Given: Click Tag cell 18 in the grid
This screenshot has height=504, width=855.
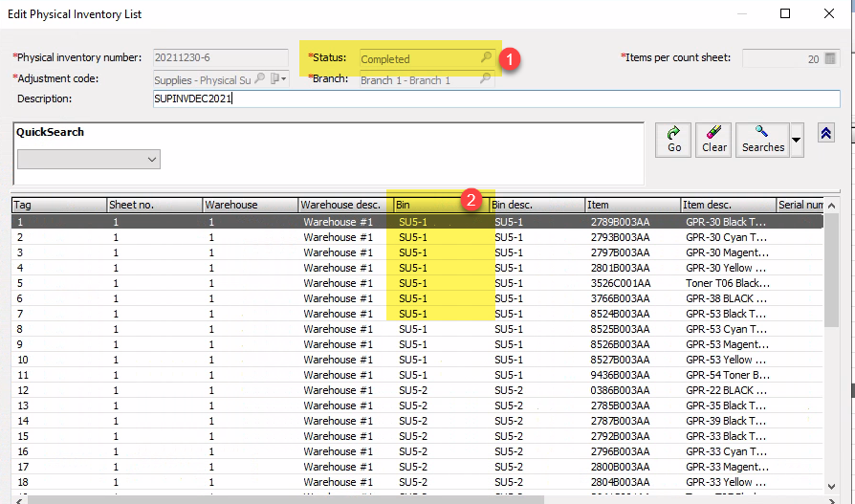Looking at the screenshot, I should coord(23,482).
